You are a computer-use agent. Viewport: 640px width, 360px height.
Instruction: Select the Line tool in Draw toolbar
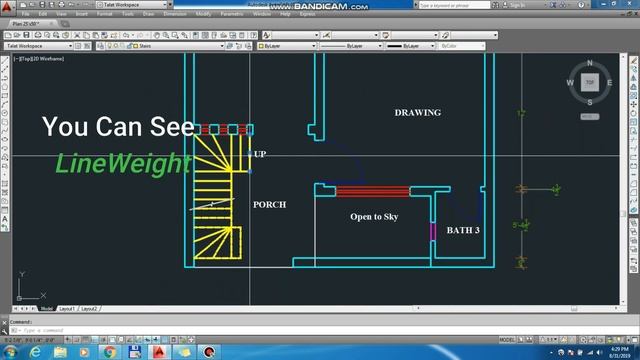point(5,61)
